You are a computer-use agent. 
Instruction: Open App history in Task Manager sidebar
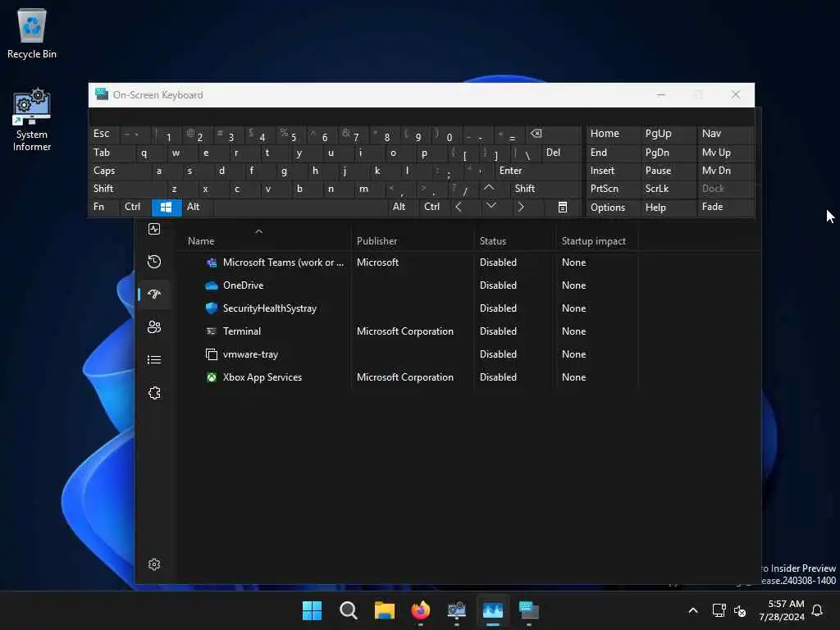[x=154, y=262]
